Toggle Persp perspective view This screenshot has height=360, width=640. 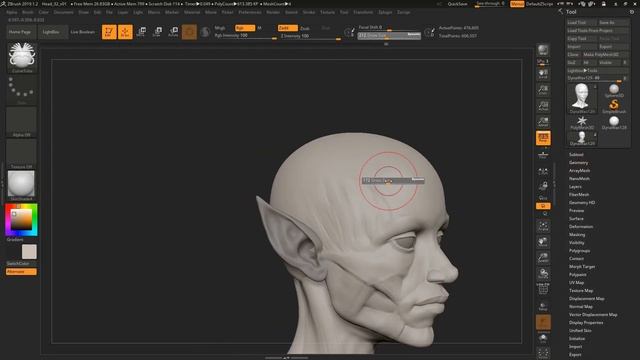click(543, 138)
